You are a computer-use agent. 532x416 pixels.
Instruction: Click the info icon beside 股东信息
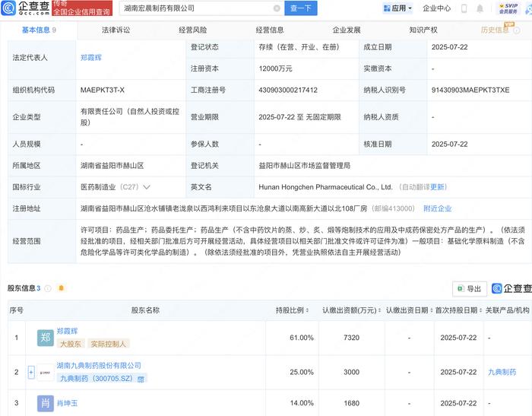tap(48, 288)
